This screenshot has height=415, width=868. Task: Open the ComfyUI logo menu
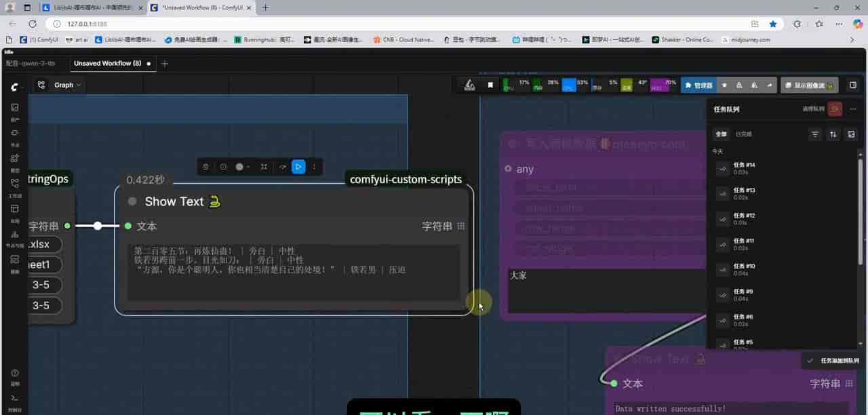coord(15,87)
